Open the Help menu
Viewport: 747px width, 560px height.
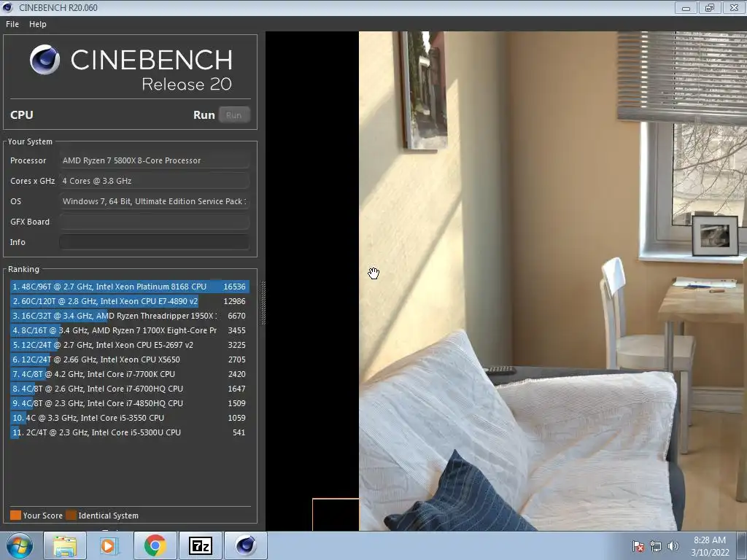(38, 24)
